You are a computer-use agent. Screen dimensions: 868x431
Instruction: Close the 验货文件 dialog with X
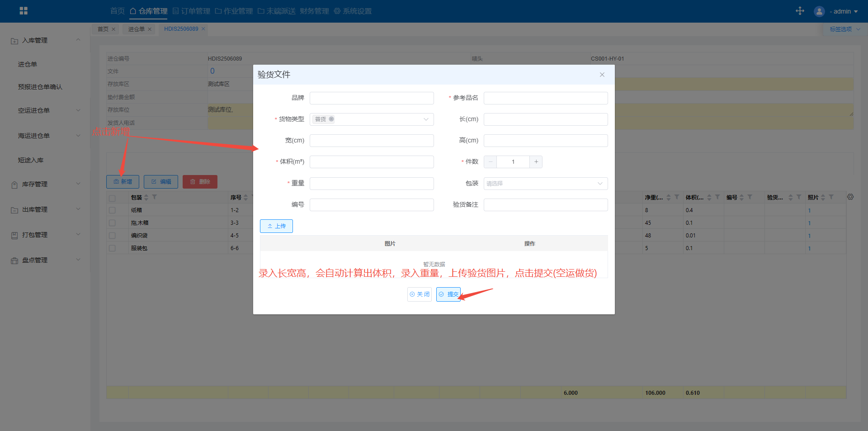[602, 75]
